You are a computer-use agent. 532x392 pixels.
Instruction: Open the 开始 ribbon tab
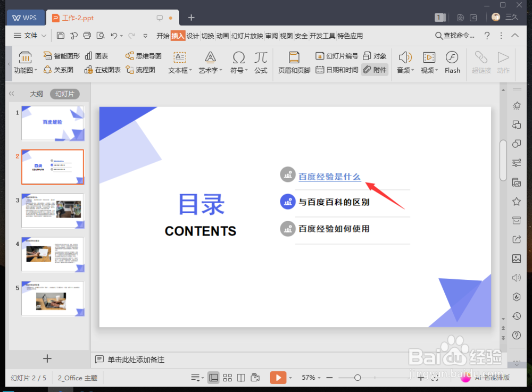pos(163,36)
